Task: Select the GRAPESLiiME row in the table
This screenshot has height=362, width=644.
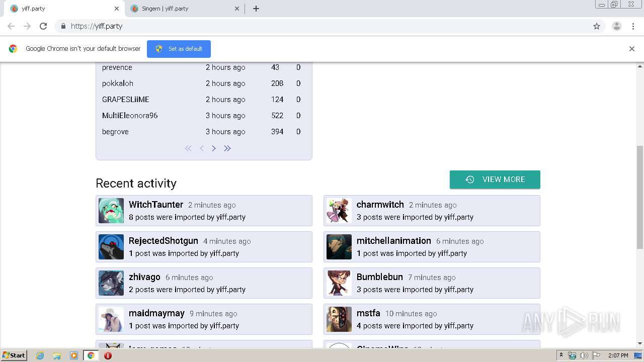Action: [x=204, y=100]
